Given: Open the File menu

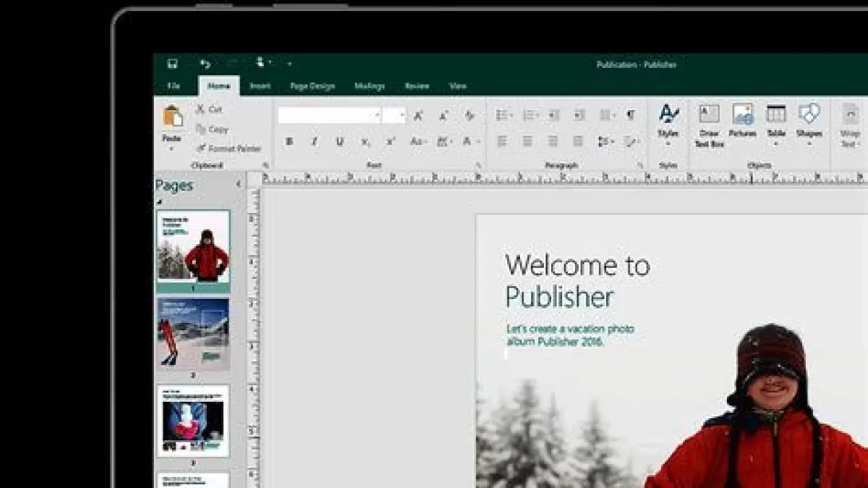Looking at the screenshot, I should [x=174, y=86].
